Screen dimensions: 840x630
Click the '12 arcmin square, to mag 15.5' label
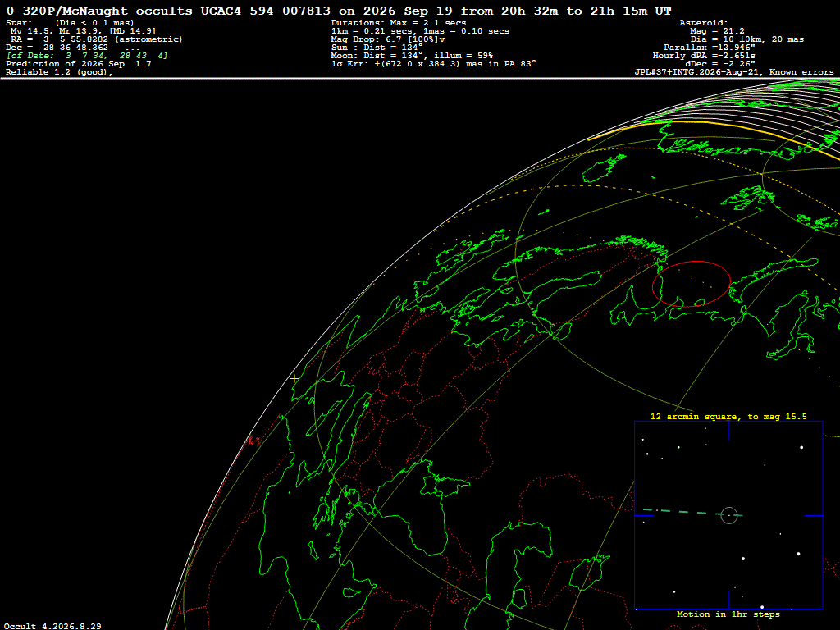pos(728,416)
